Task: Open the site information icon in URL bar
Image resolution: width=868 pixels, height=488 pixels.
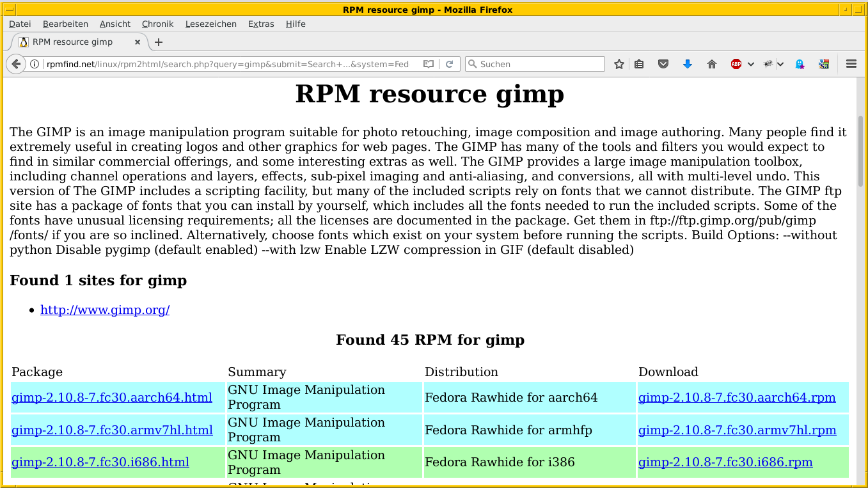Action: 35,64
